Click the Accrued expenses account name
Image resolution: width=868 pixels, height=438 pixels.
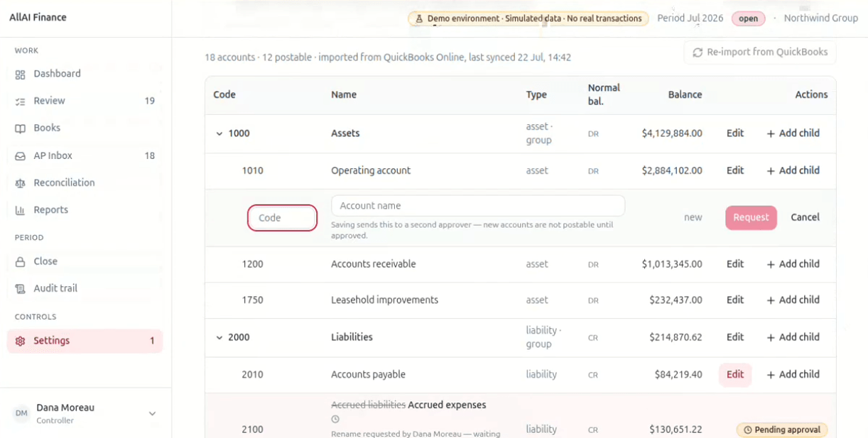tap(447, 405)
